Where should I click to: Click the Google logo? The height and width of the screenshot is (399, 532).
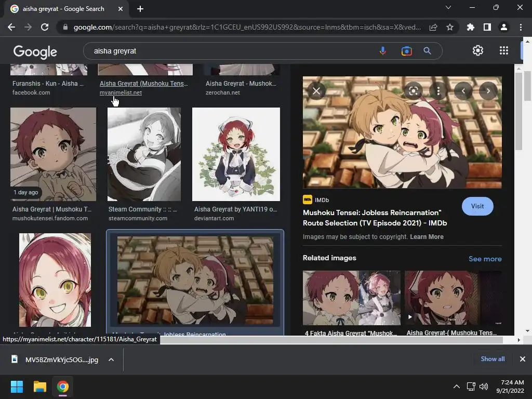[x=35, y=51]
